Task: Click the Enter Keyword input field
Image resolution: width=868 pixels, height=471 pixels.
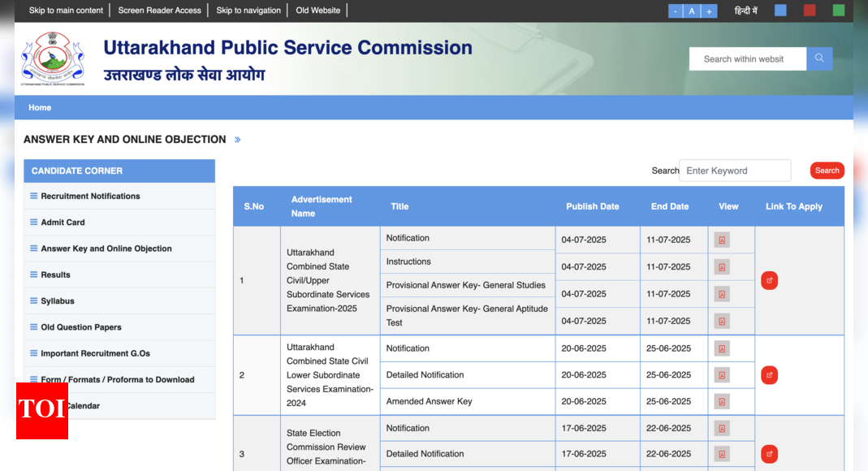Action: tap(735, 171)
